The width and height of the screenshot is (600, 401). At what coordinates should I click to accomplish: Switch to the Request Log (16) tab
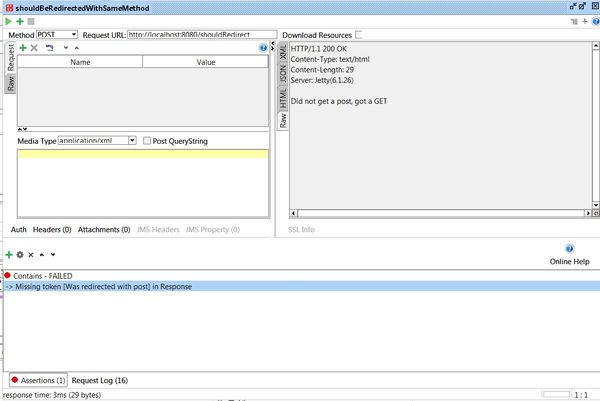tap(99, 380)
